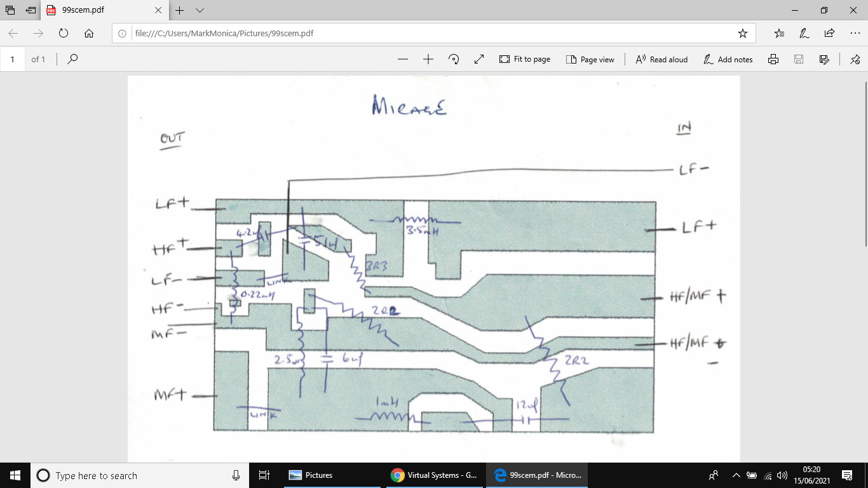Open the search magnifier in PDF toolbar

tap(72, 59)
